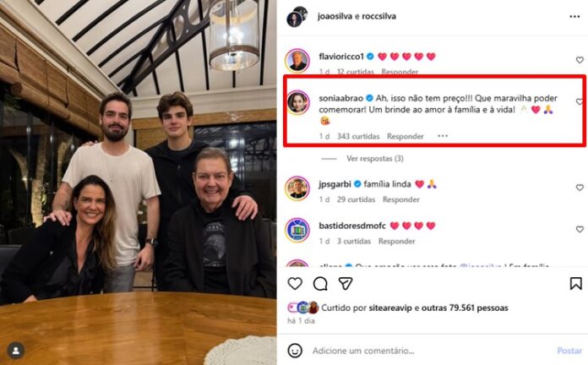The height and width of the screenshot is (365, 588).
Task: Click the tagged people icon on photo
Action: click(x=16, y=349)
